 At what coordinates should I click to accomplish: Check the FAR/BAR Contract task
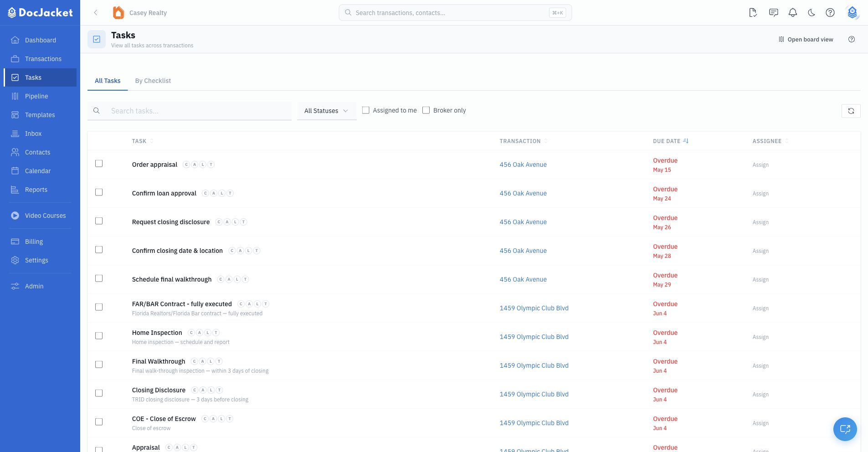[99, 307]
